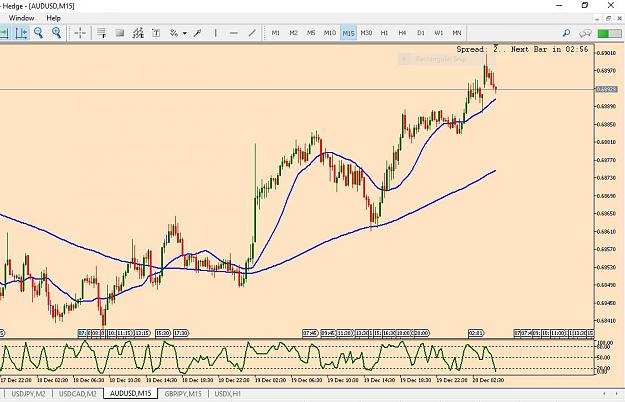Switch to the USDX,H1 chart tab
625x402 pixels.
[228, 394]
